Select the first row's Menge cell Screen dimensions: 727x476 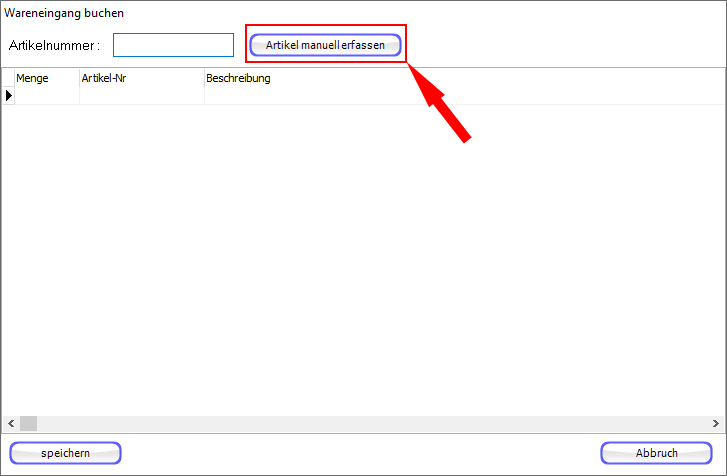(x=46, y=96)
